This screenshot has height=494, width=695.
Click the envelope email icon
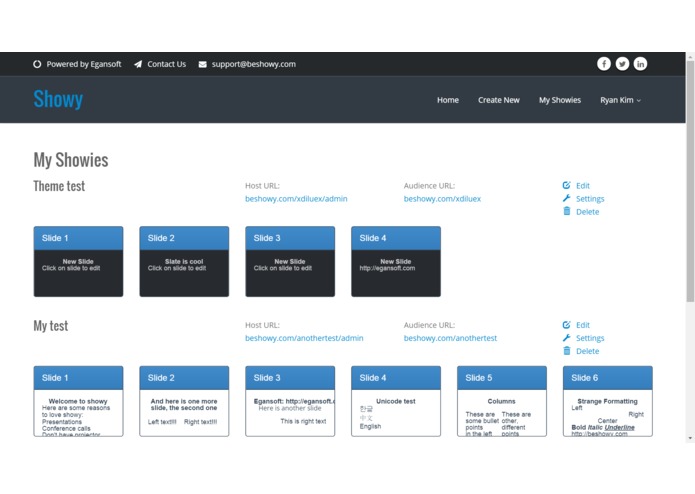click(203, 64)
